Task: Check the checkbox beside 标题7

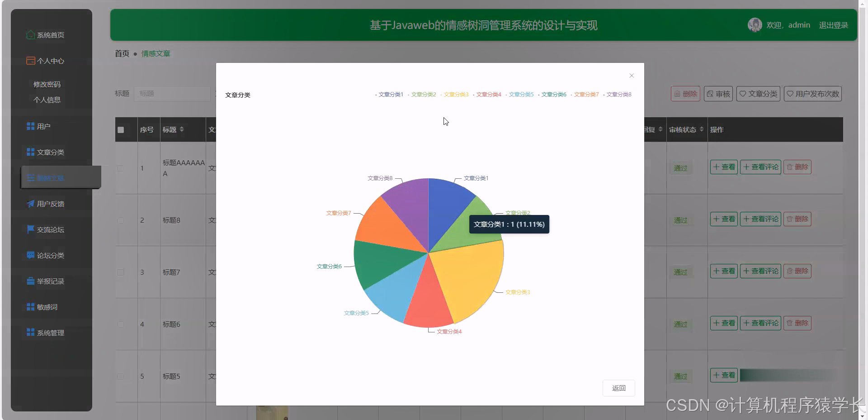Action: (120, 272)
